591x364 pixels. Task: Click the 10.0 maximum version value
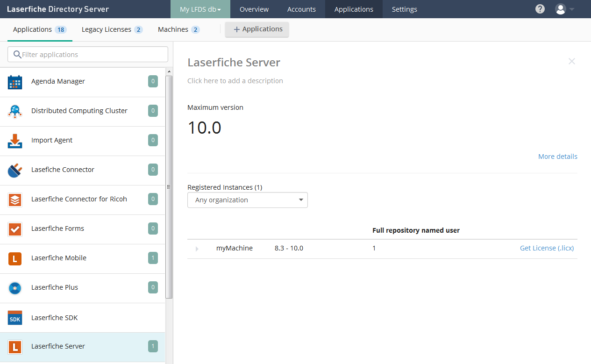[204, 128]
